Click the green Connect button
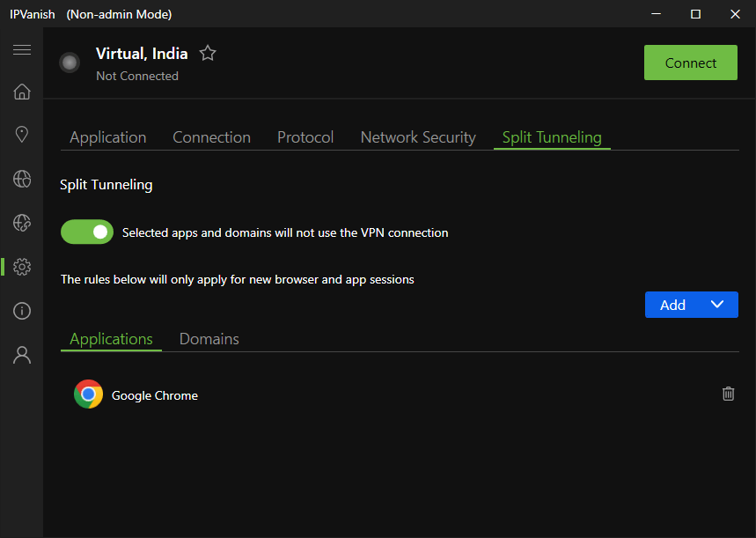The width and height of the screenshot is (756, 538). [x=690, y=63]
